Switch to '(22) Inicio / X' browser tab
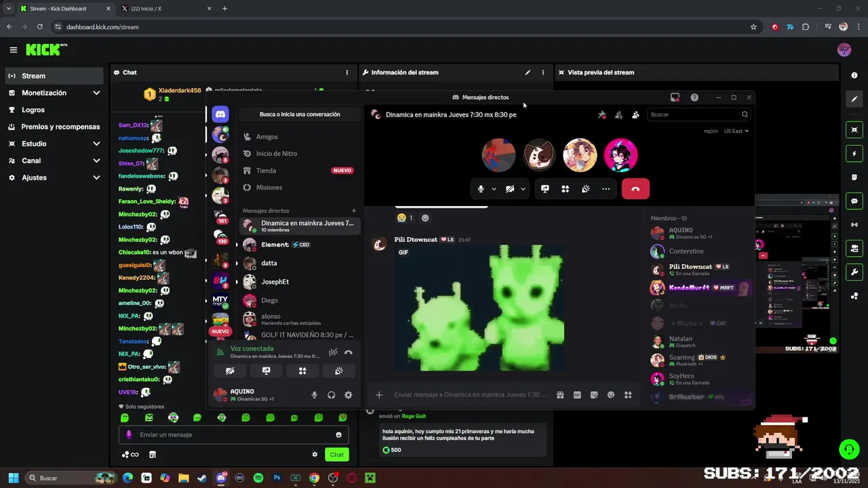The image size is (868, 488). tap(165, 9)
